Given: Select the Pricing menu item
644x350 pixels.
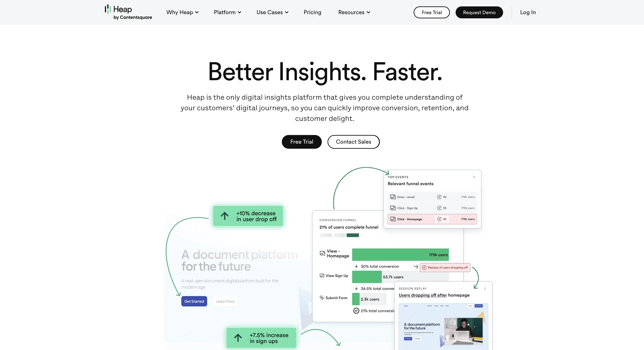Looking at the screenshot, I should pyautogui.click(x=312, y=12).
